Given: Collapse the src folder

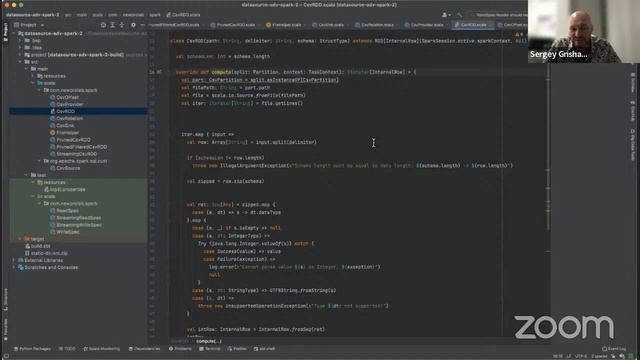Looking at the screenshot, I should coord(20,62).
